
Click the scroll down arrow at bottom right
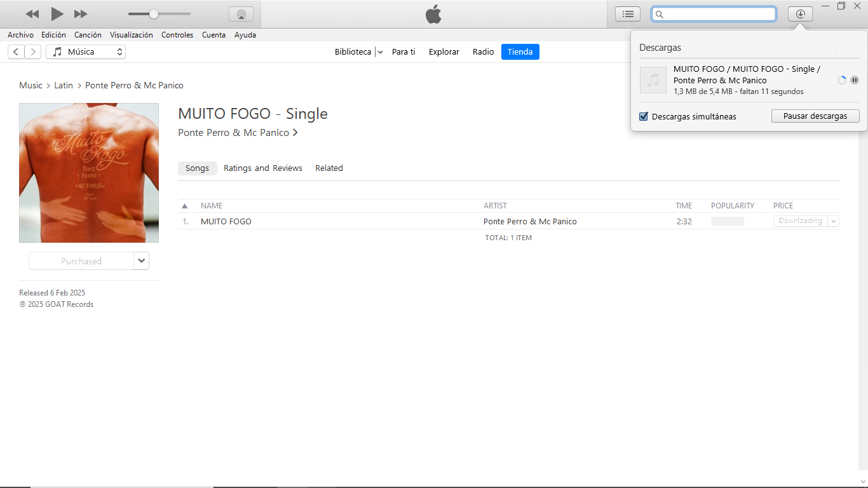coord(862,482)
